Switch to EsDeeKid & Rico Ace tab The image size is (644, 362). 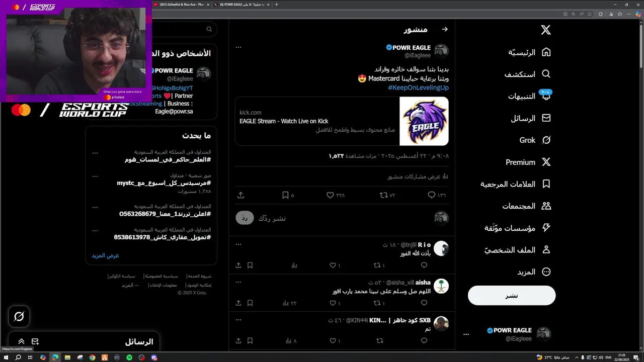(181, 5)
